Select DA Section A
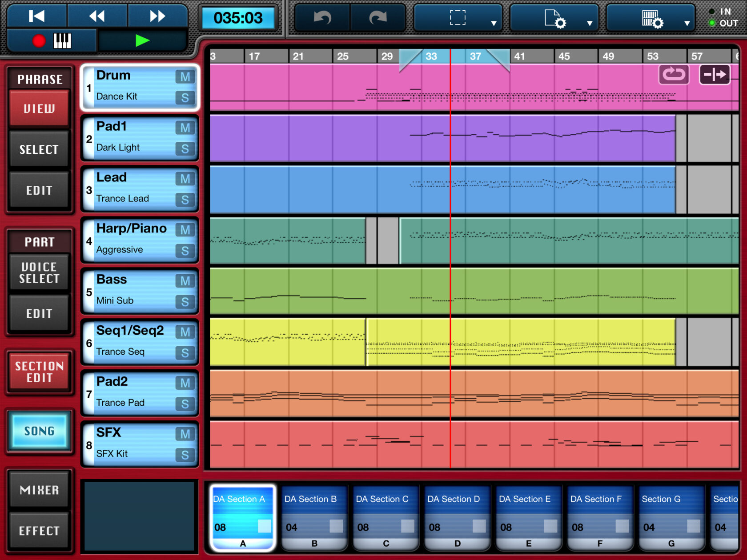The width and height of the screenshot is (747, 560). point(243,518)
